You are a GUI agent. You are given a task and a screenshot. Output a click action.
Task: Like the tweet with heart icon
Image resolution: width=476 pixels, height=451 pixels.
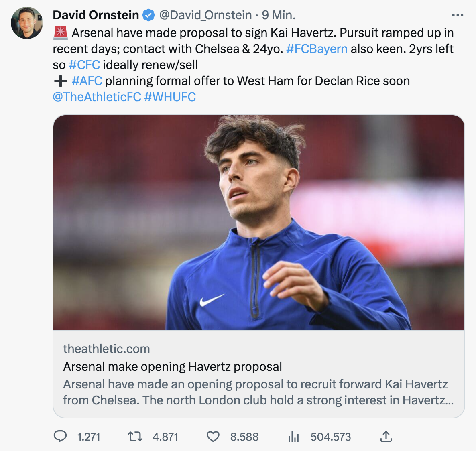[x=213, y=436]
